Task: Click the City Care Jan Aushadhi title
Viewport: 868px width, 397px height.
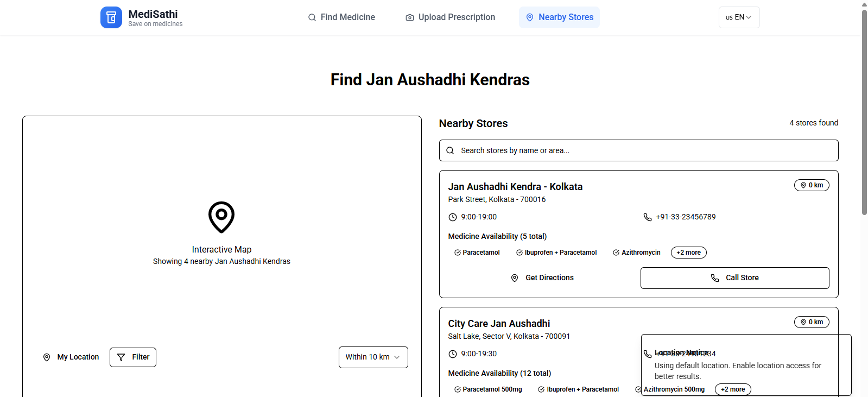Action: 499,324
